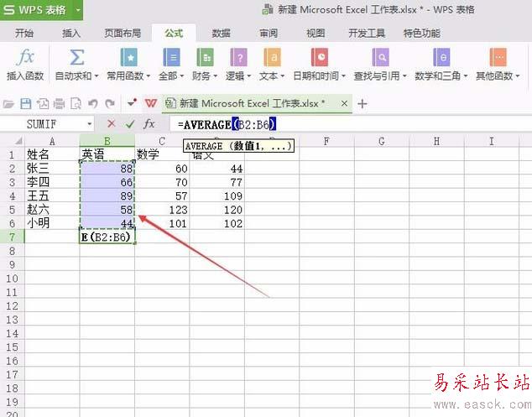Open a new document tab with plus
This screenshot has width=532, height=417.
362,103
